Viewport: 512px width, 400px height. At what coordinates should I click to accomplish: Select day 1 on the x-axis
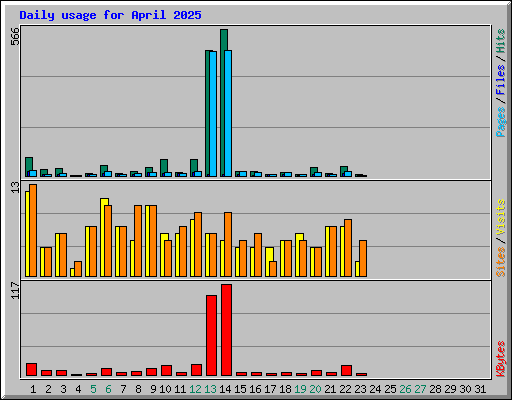click(x=33, y=389)
